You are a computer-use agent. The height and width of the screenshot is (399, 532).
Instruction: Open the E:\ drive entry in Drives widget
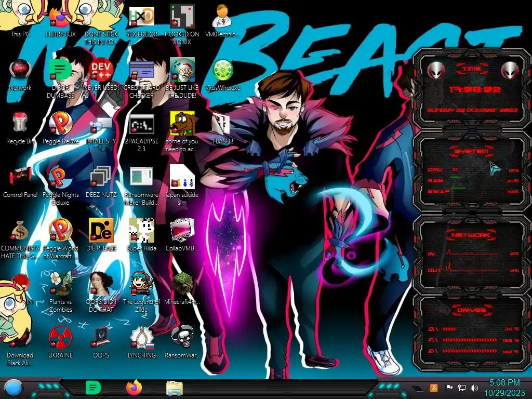(x=474, y=351)
